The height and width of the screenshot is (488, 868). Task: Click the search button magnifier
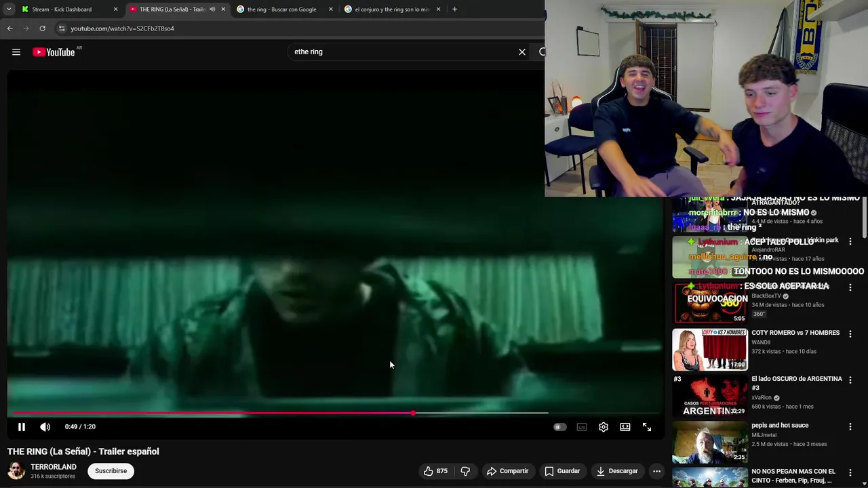point(542,52)
